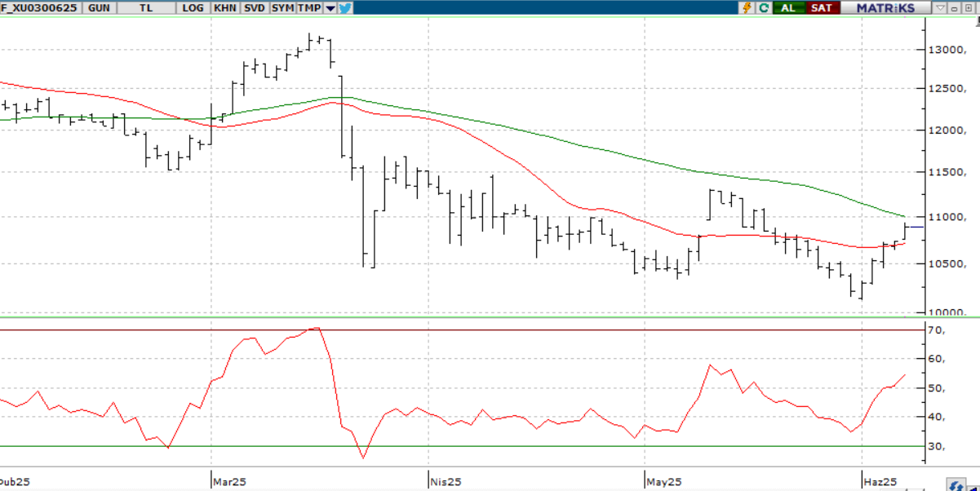Click the Haz25 date axis label

(x=882, y=481)
